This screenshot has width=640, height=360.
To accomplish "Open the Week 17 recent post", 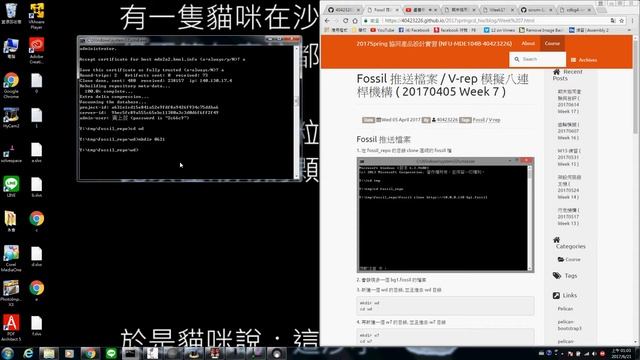I will tap(569, 101).
